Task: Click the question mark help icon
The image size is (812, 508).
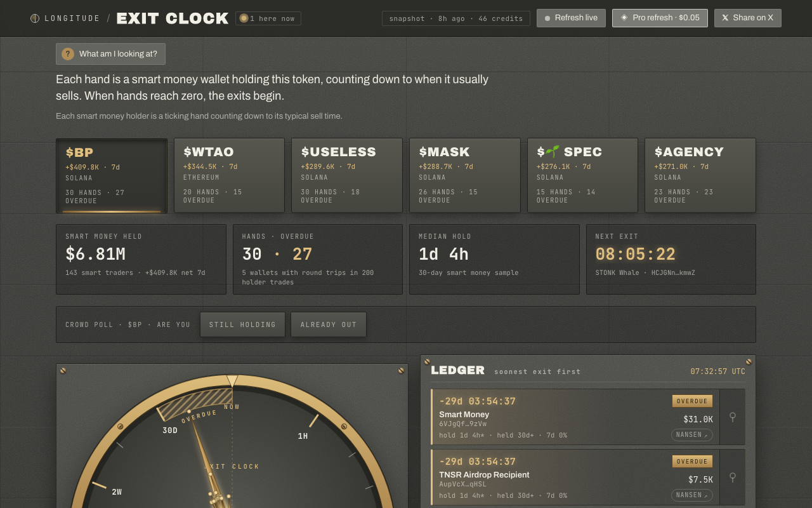Action: [68, 54]
